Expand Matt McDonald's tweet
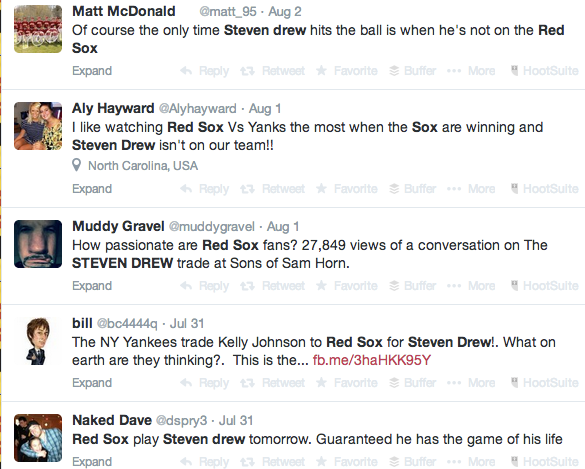Image resolution: width=585 pixels, height=469 pixels. 92,71
